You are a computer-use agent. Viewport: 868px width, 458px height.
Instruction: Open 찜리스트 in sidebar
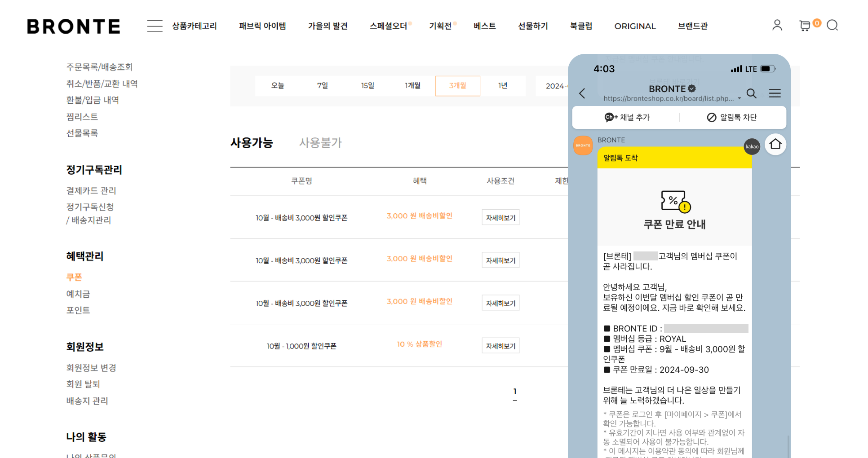[x=82, y=117]
